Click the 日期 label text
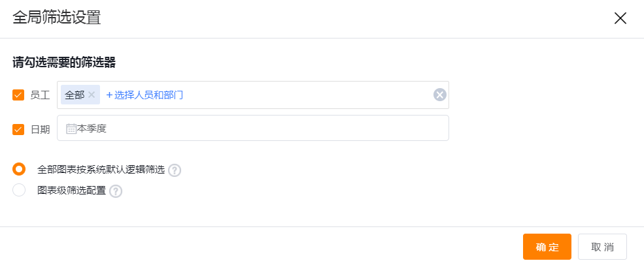The height and width of the screenshot is (263, 644). (x=41, y=130)
